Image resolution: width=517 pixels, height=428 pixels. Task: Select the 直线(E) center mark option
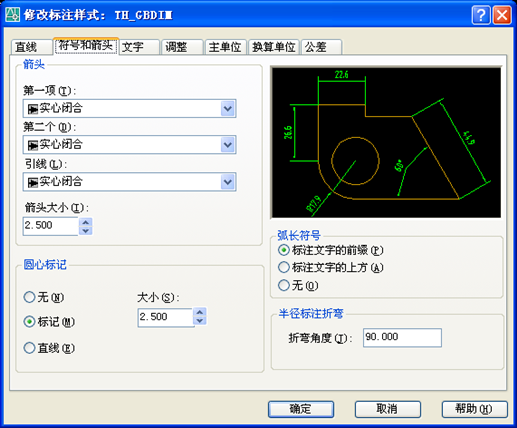point(49,348)
